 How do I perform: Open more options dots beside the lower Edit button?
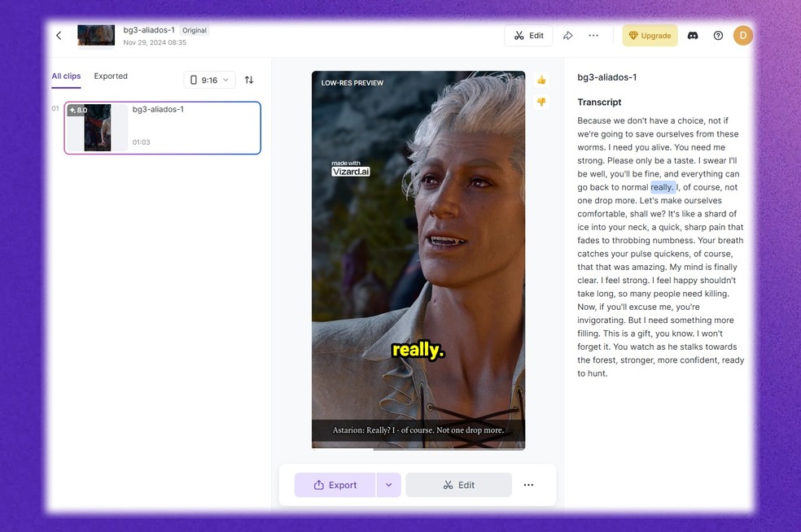click(529, 485)
